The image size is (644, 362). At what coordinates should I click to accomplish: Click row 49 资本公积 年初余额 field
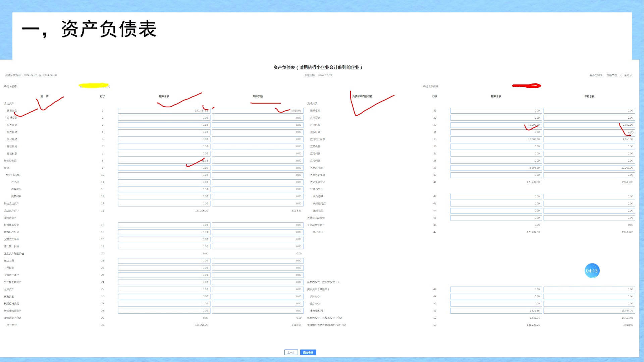pyautogui.click(x=589, y=297)
